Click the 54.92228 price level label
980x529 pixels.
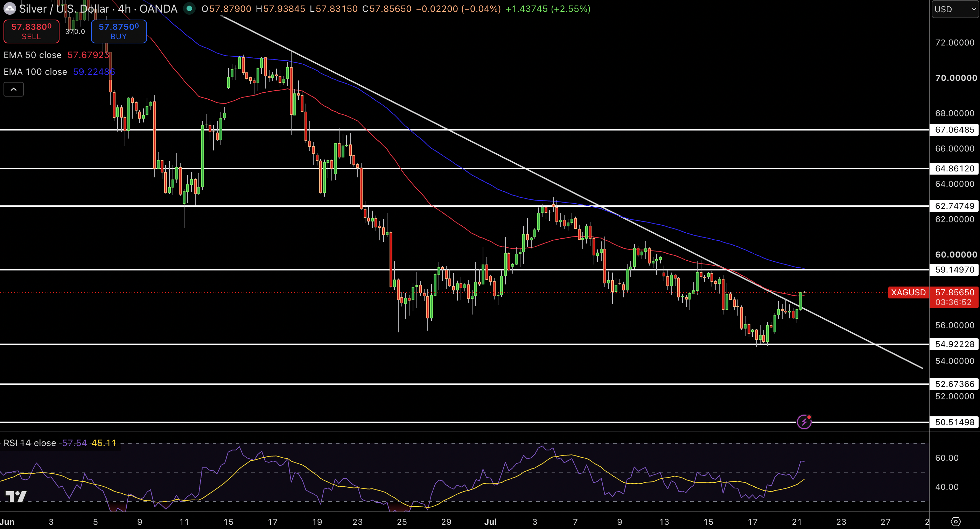954,344
